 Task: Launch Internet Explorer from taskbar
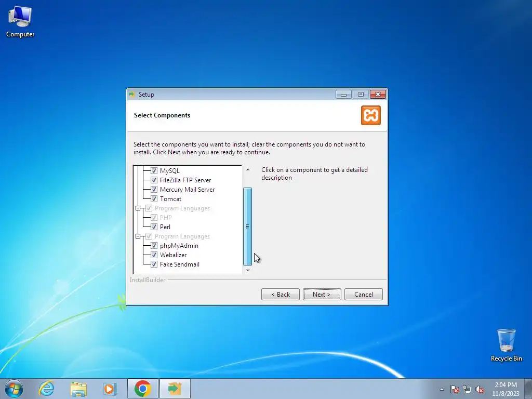click(x=46, y=389)
